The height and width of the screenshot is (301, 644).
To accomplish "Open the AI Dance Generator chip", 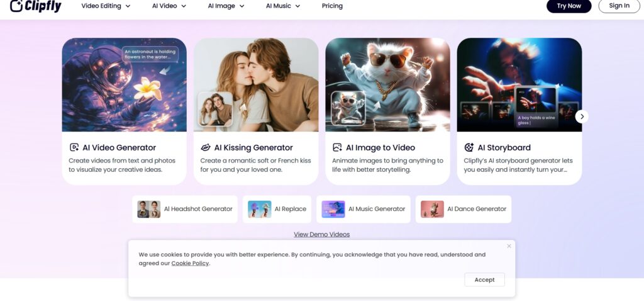I will [x=464, y=209].
